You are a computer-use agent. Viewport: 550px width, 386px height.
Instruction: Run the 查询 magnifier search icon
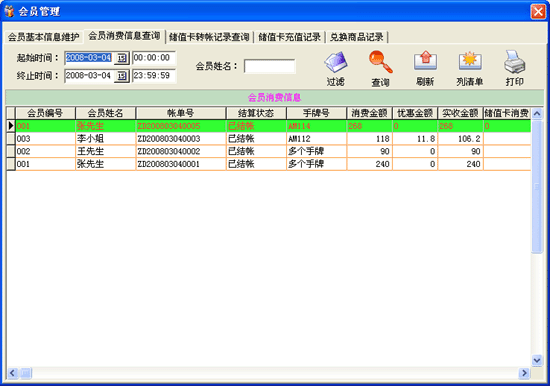point(380,62)
